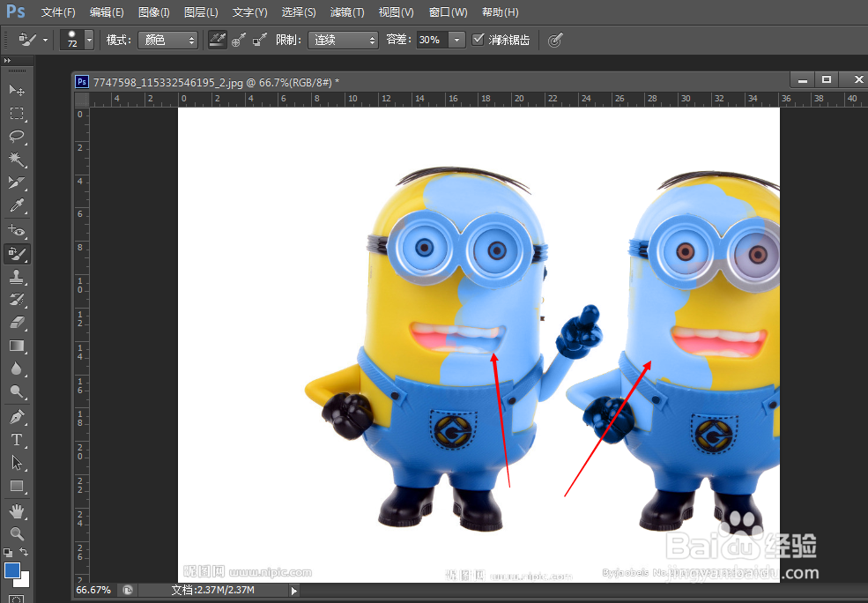Select the Move tool
Viewport: 868px width, 603px height.
point(17,90)
